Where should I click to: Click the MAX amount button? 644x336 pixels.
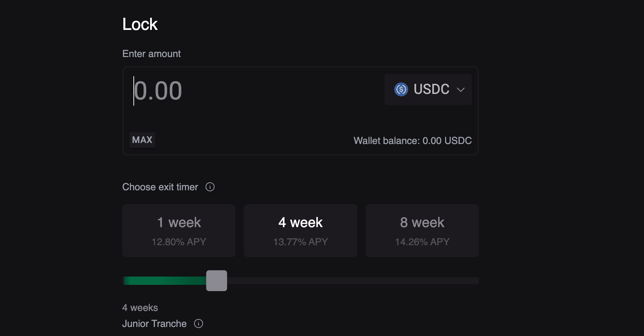click(x=142, y=140)
